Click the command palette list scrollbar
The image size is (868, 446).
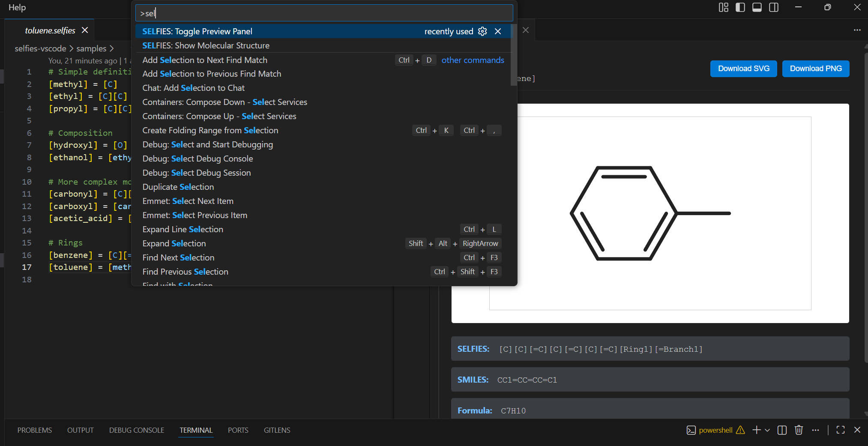coord(514,56)
